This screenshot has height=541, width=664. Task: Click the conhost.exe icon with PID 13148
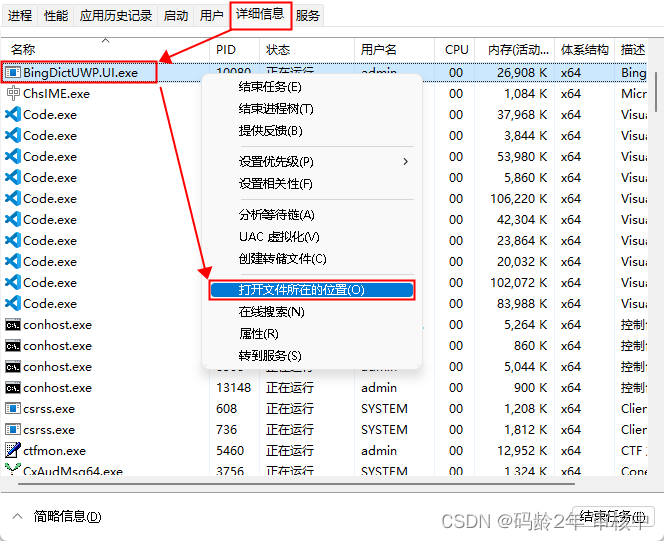coord(13,387)
